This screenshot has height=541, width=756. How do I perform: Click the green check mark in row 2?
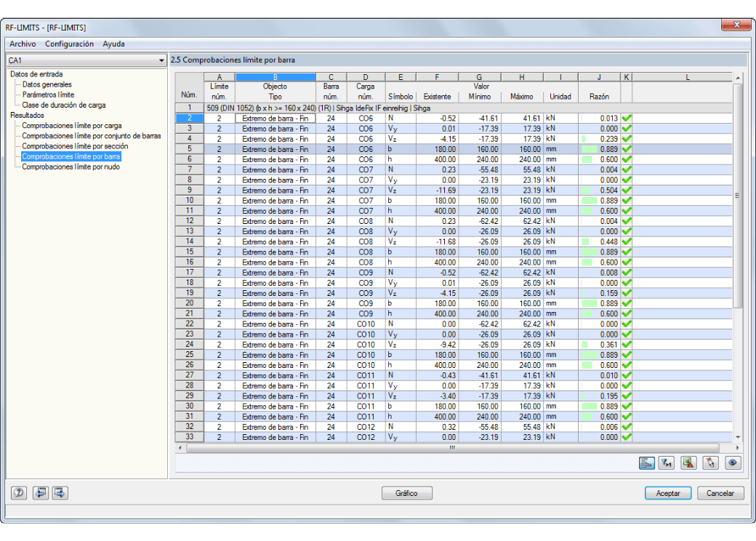[627, 118]
